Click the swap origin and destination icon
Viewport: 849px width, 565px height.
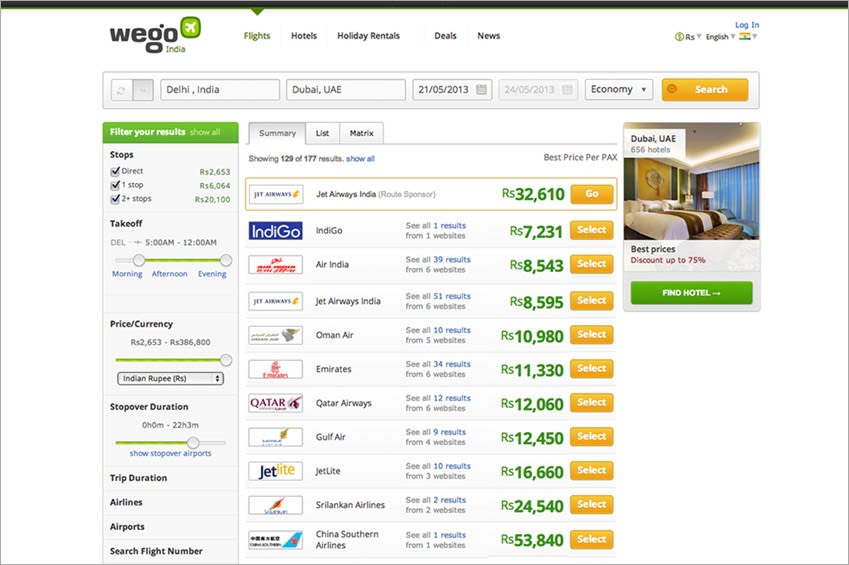(x=121, y=90)
